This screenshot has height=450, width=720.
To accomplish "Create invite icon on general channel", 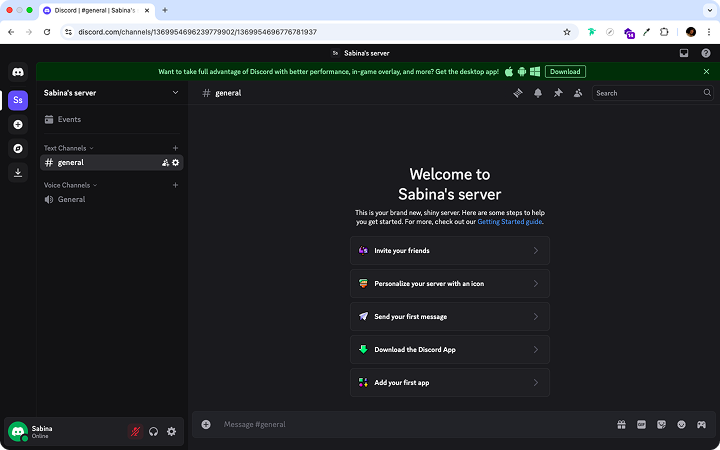I will (165, 163).
